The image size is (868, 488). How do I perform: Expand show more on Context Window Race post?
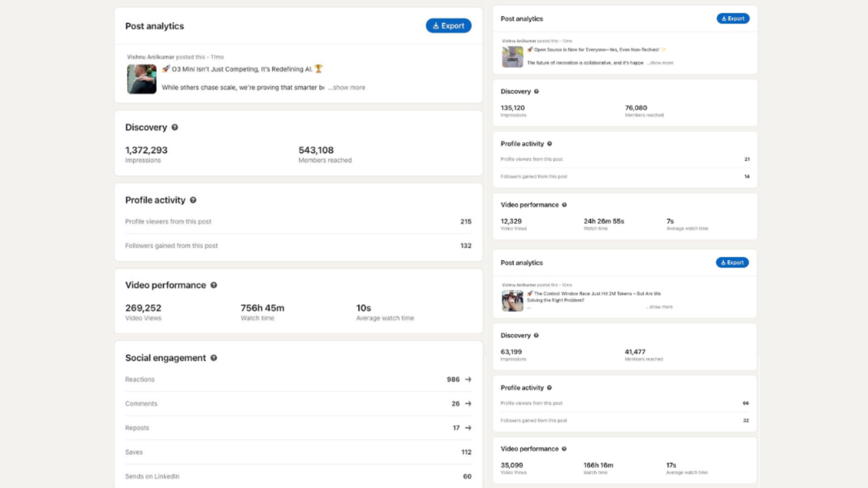pyautogui.click(x=660, y=307)
